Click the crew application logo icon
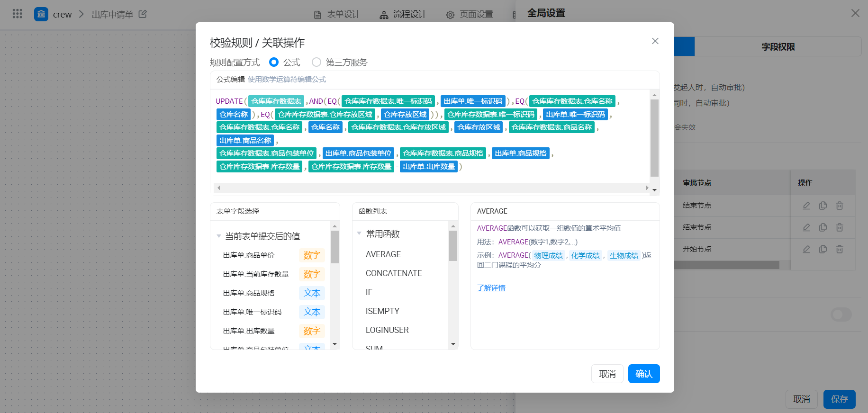The height and width of the screenshot is (413, 868). (41, 14)
